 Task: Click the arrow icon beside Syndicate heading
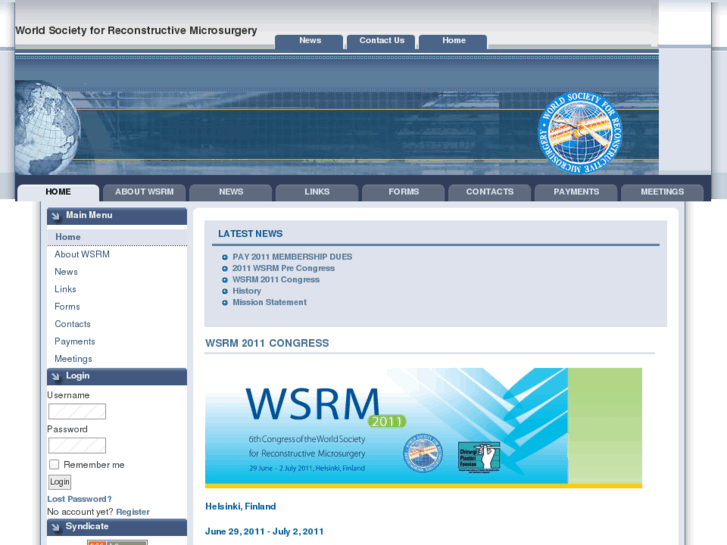pos(56,527)
